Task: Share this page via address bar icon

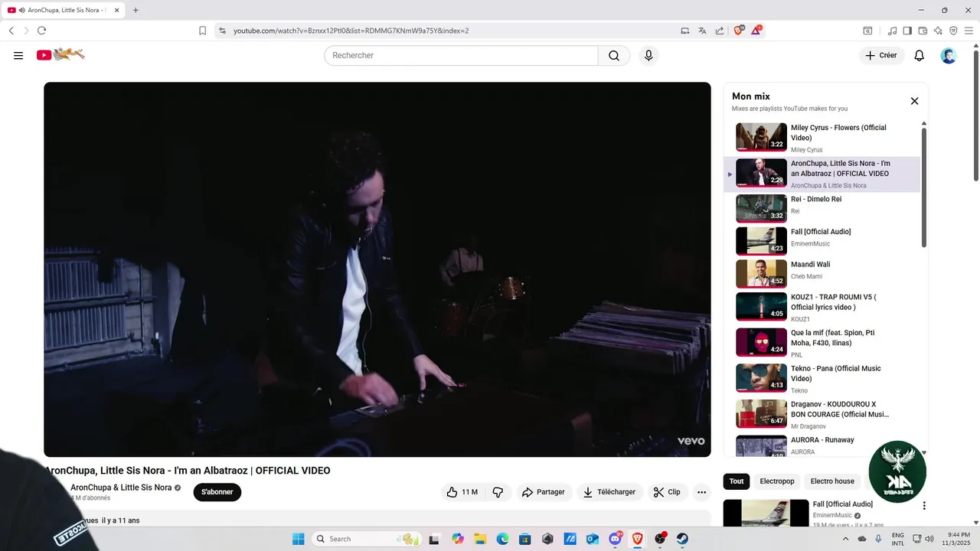Action: pyautogui.click(x=720, y=31)
